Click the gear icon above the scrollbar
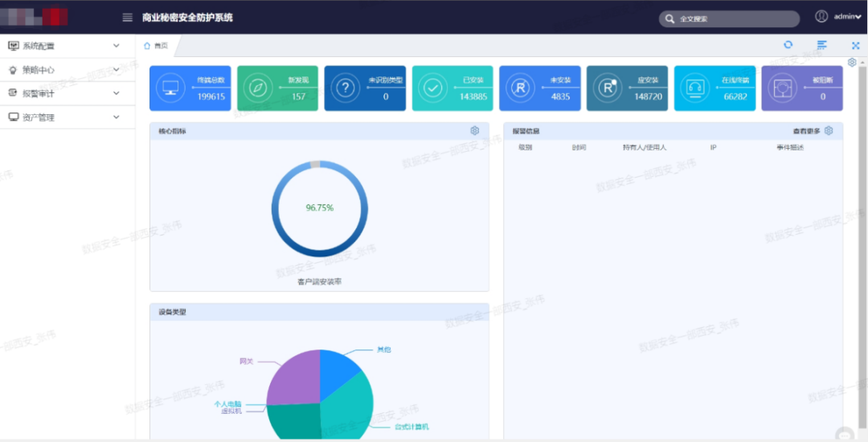 (x=852, y=62)
